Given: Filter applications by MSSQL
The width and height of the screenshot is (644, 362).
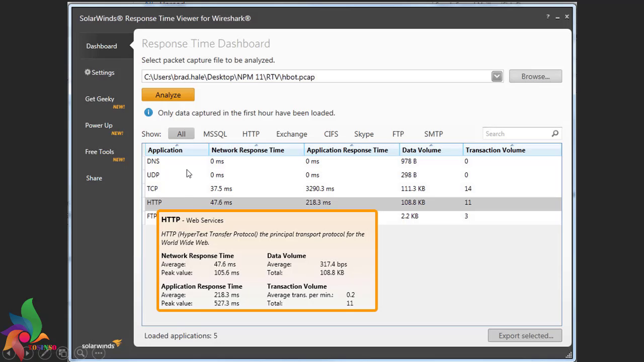Looking at the screenshot, I should [x=215, y=134].
